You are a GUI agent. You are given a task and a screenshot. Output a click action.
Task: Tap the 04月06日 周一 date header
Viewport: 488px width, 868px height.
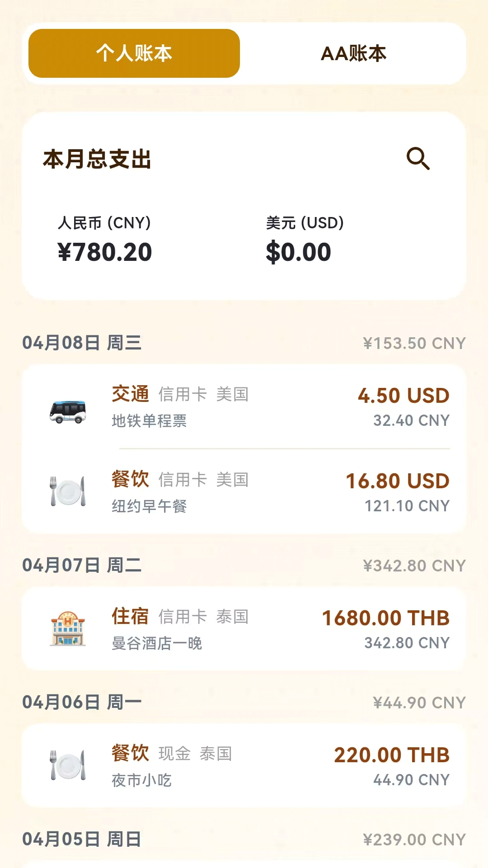82,702
